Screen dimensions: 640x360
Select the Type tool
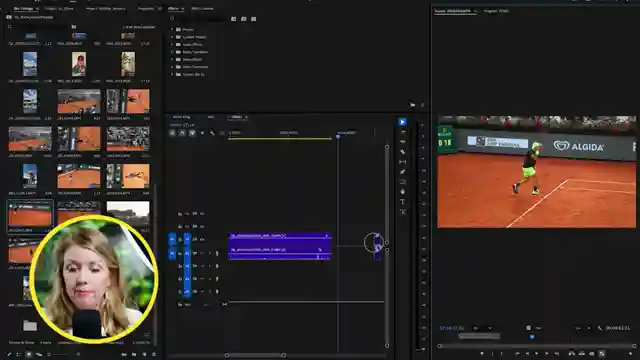pyautogui.click(x=403, y=202)
